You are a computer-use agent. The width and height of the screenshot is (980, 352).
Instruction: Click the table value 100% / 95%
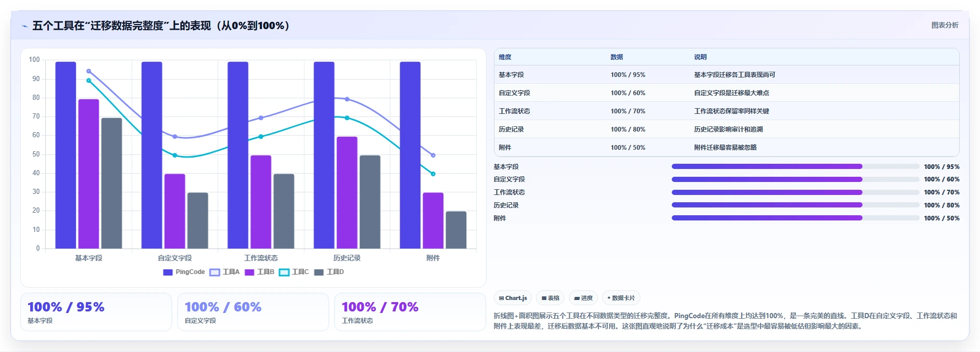pyautogui.click(x=628, y=75)
